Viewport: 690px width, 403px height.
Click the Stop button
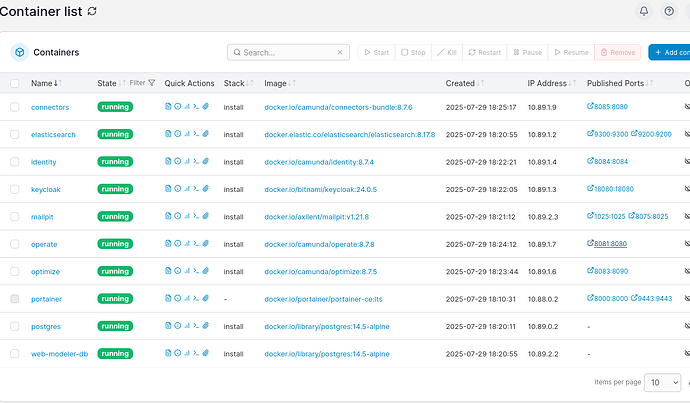coord(413,52)
